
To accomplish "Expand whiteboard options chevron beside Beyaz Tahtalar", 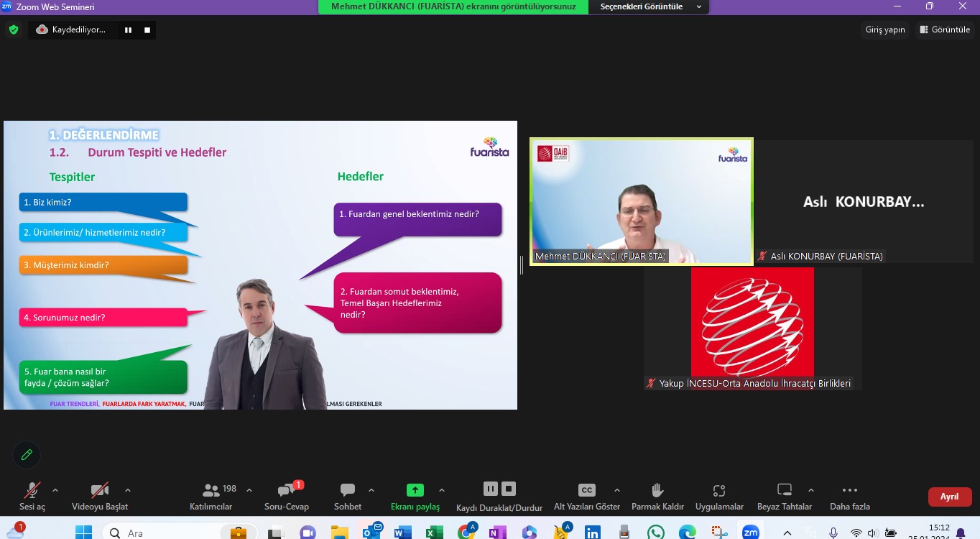I will 811,490.
